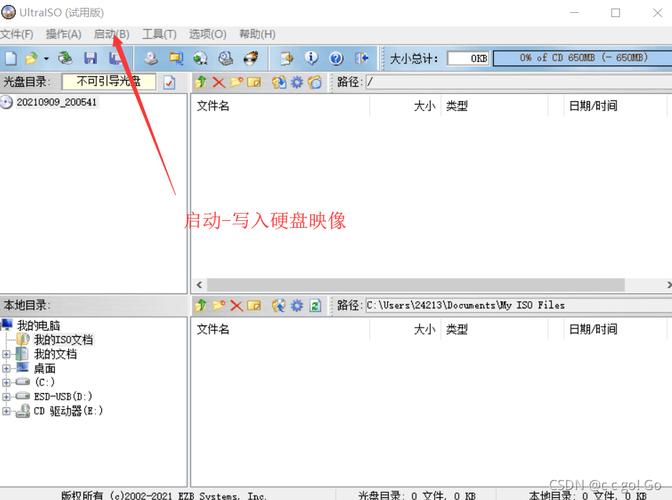This screenshot has height=500, width=672.
Task: Click red X delete icon in image pane
Action: (x=218, y=82)
